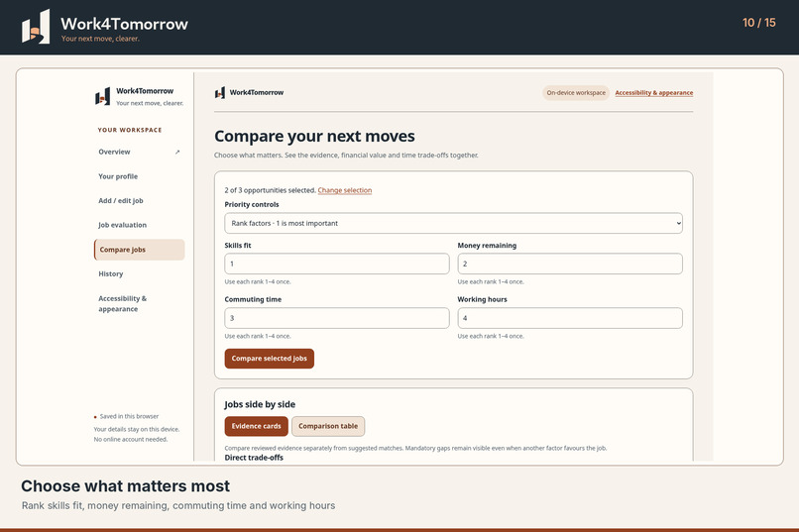Click the Money remaining rank field
The image size is (799, 532).
(x=570, y=264)
